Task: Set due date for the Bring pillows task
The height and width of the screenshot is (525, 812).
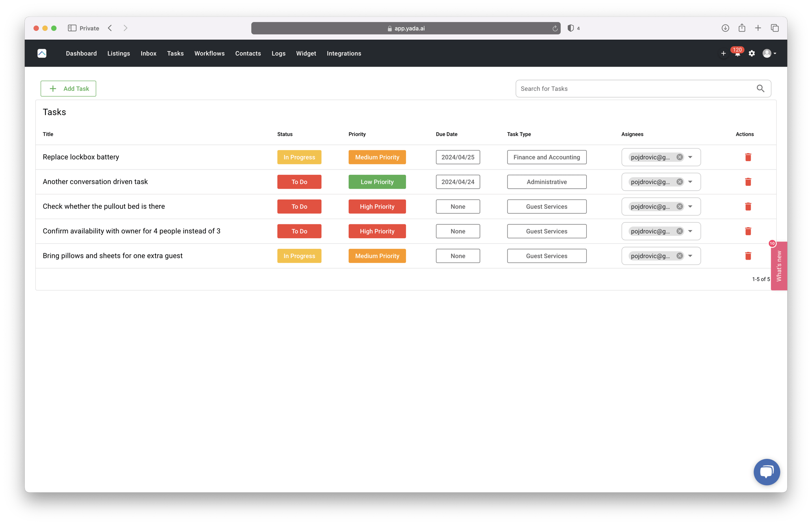Action: click(458, 256)
